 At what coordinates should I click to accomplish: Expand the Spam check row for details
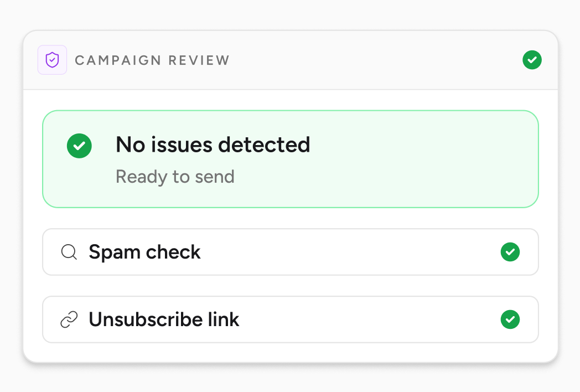point(291,252)
